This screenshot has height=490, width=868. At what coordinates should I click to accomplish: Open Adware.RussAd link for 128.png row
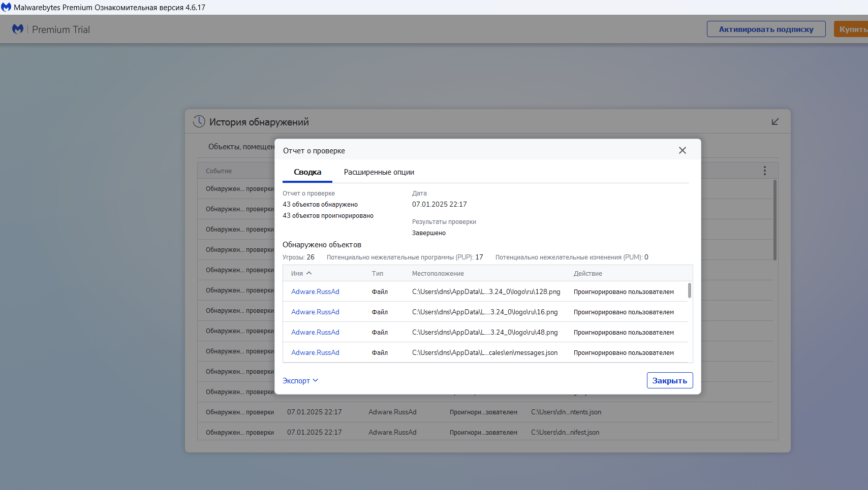(x=315, y=291)
